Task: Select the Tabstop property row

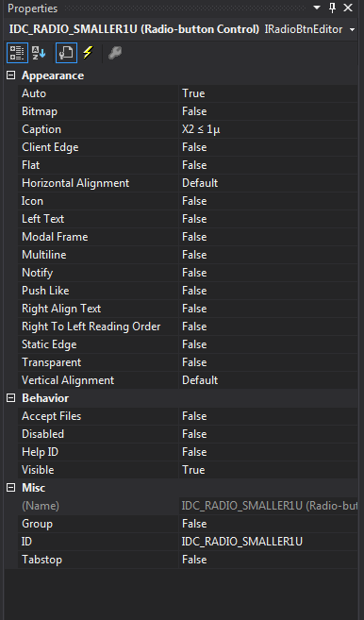Action: coord(188,560)
